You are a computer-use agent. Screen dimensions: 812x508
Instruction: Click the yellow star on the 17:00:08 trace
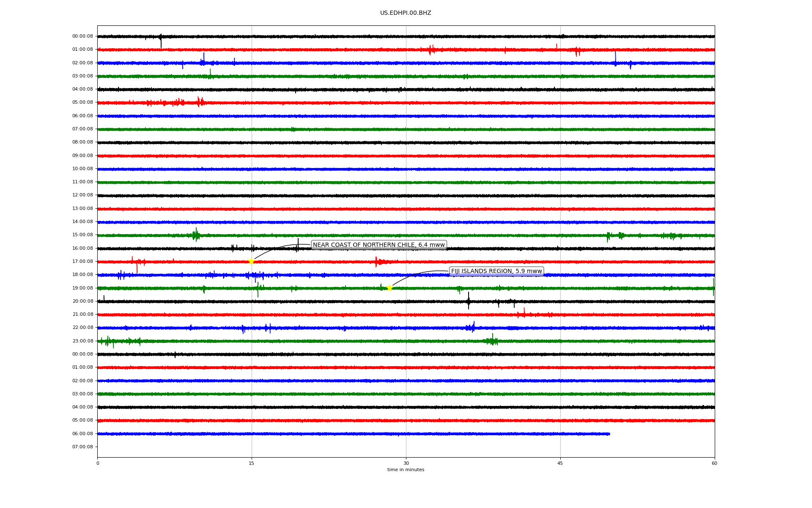pyautogui.click(x=251, y=261)
